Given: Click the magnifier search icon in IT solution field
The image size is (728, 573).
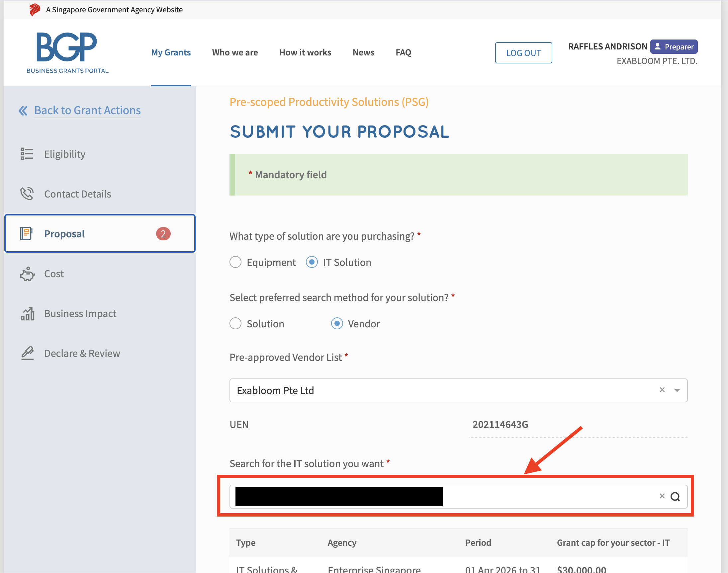Looking at the screenshot, I should [x=675, y=497].
